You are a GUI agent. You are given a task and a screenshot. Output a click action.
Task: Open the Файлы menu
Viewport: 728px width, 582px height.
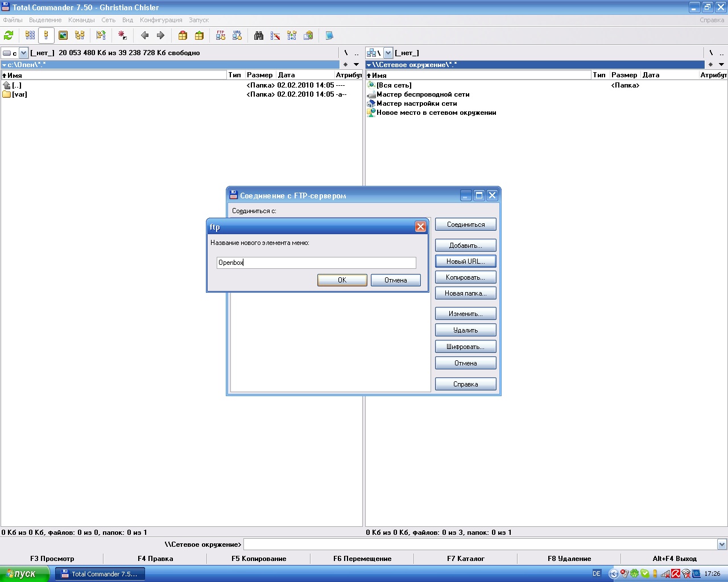(13, 20)
